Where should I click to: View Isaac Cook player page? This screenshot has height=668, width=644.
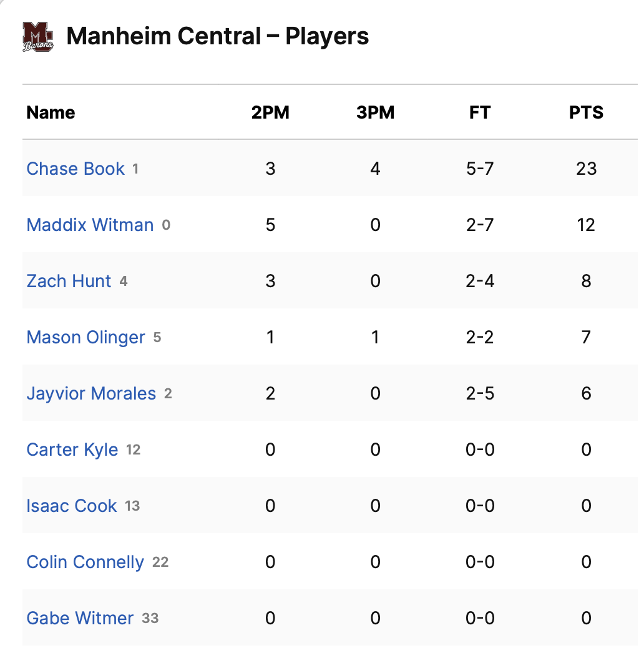[72, 506]
